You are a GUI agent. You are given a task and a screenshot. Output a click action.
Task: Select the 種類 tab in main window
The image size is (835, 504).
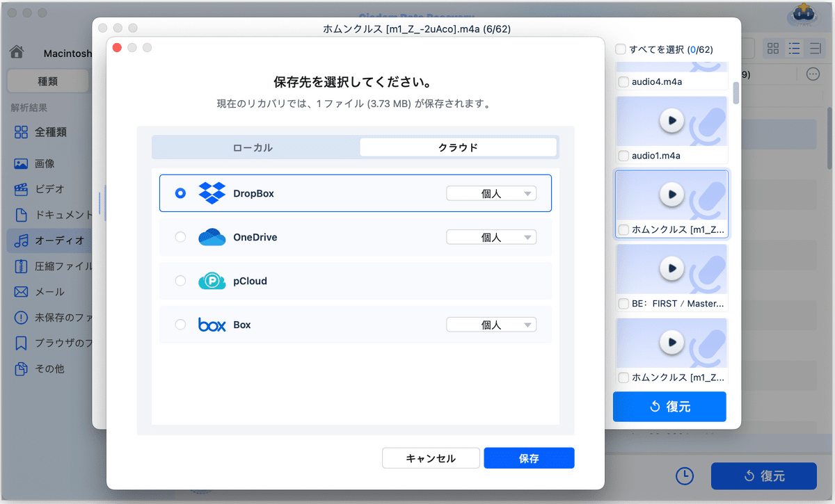(x=48, y=81)
